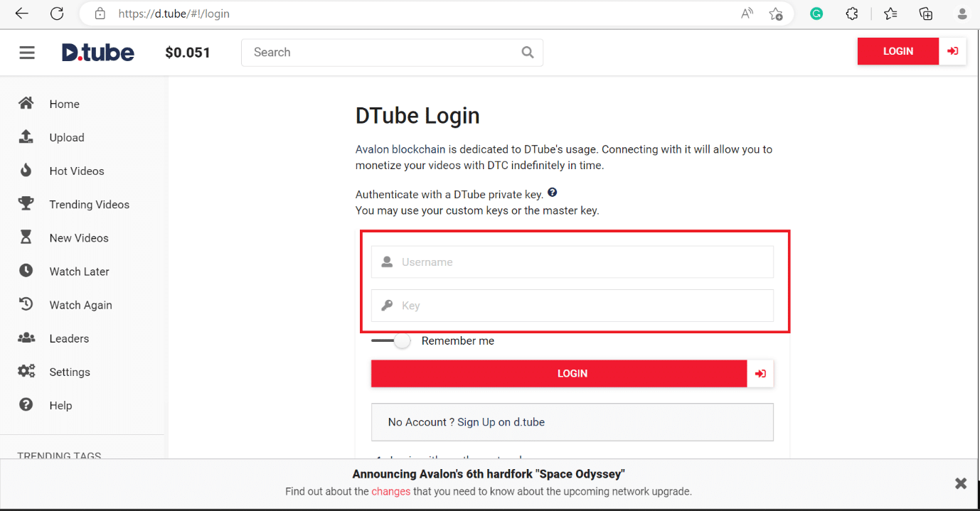Click into the Search box
The width and height of the screenshot is (980, 511).
392,52
